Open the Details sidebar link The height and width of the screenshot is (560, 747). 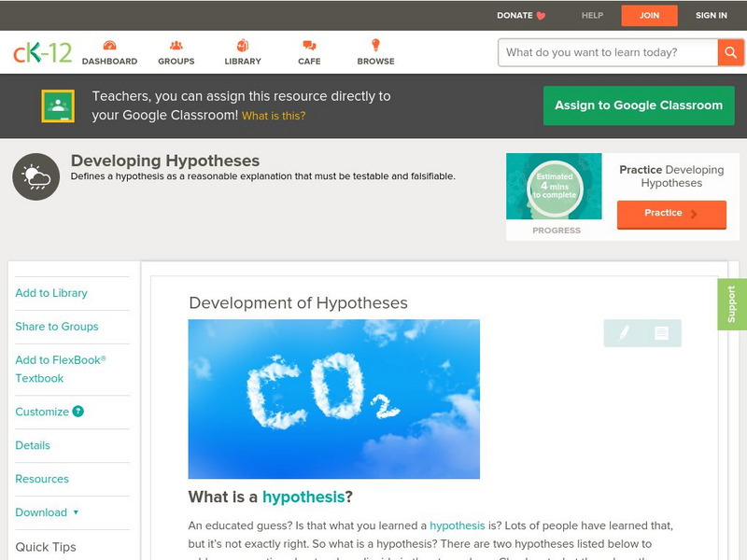tap(33, 445)
